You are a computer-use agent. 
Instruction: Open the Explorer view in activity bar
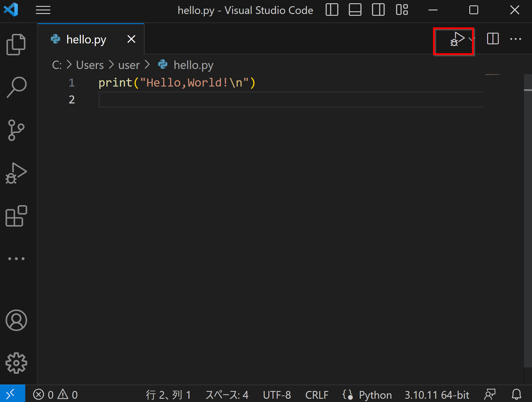[x=16, y=45]
